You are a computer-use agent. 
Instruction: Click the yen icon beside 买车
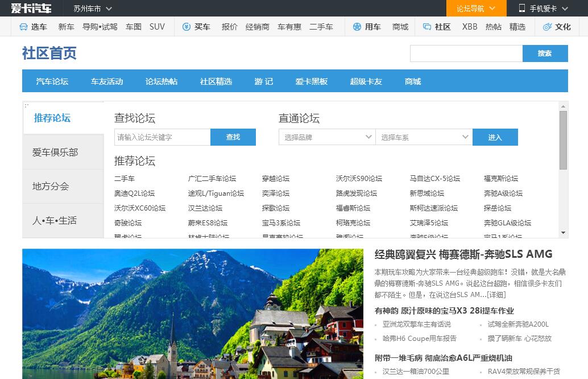186,27
